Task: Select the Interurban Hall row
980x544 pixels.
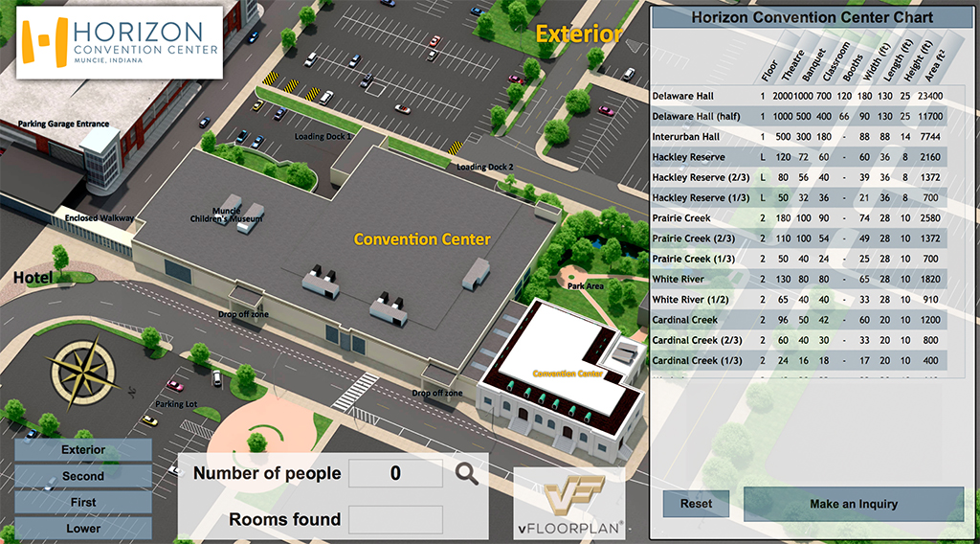Action: 799,137
